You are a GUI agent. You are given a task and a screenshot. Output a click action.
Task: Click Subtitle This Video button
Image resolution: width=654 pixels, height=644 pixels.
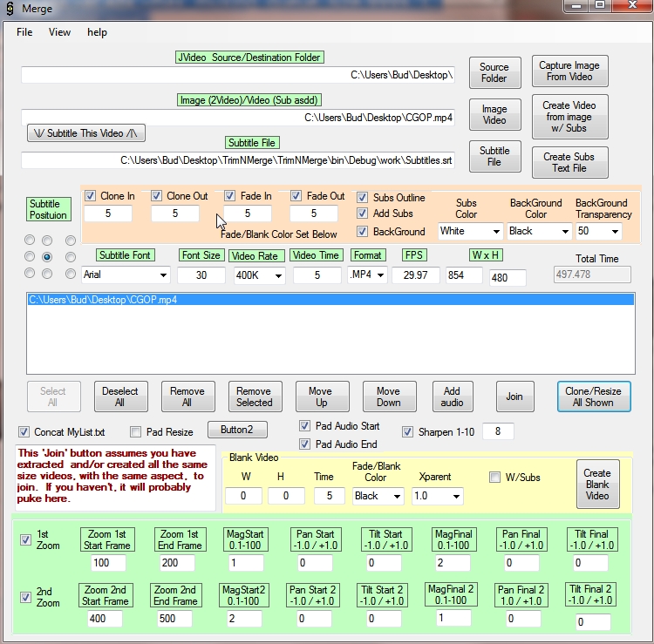tap(86, 133)
